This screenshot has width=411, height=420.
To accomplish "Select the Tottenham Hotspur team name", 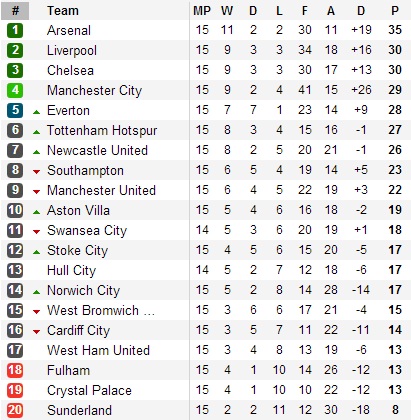I will (102, 130).
